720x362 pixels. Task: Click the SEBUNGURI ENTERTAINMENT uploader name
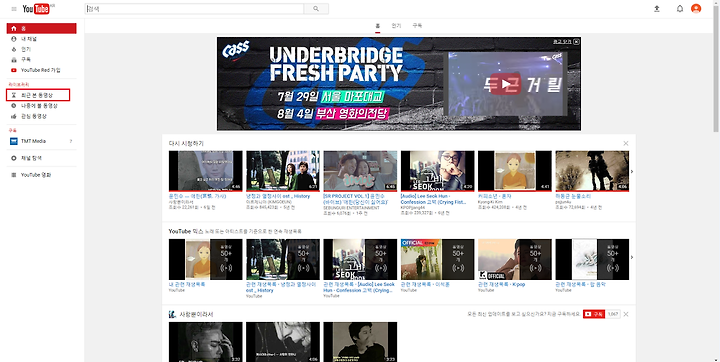click(x=351, y=208)
